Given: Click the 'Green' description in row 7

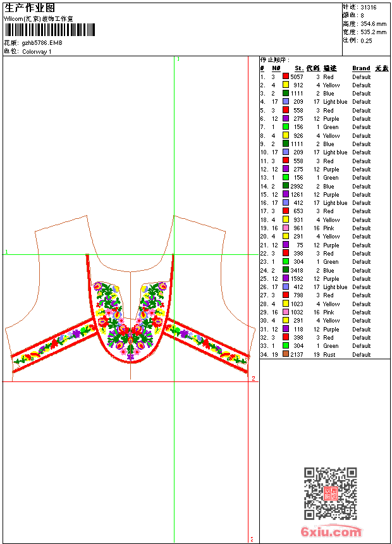Looking at the screenshot, I should click(x=331, y=127).
